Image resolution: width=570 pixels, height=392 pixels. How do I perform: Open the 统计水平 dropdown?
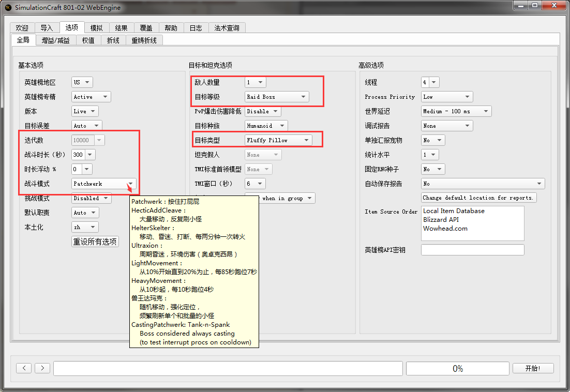[x=430, y=155]
